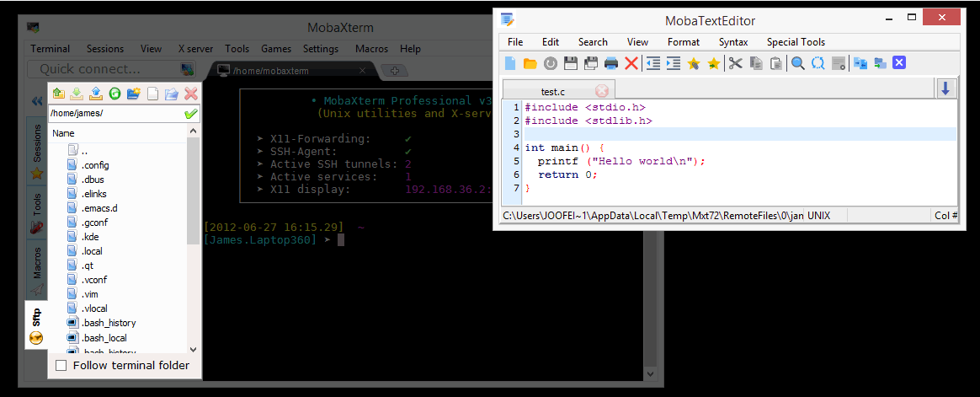The image size is (980, 397).
Task: Close the test.c tab
Action: tap(601, 90)
